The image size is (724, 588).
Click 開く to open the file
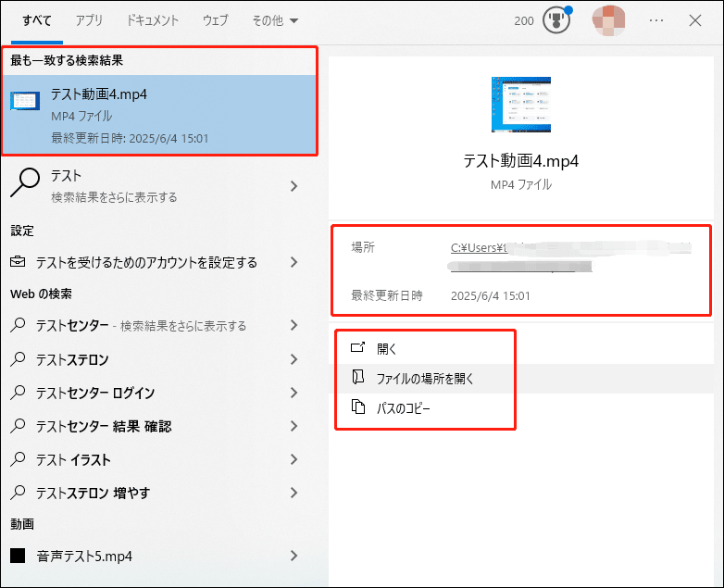click(387, 349)
